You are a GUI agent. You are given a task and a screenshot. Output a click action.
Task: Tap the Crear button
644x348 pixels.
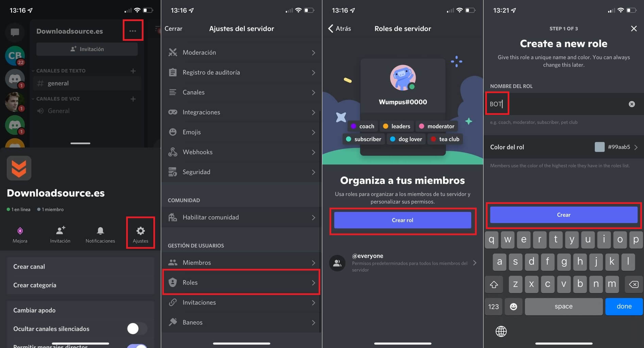[x=564, y=215]
